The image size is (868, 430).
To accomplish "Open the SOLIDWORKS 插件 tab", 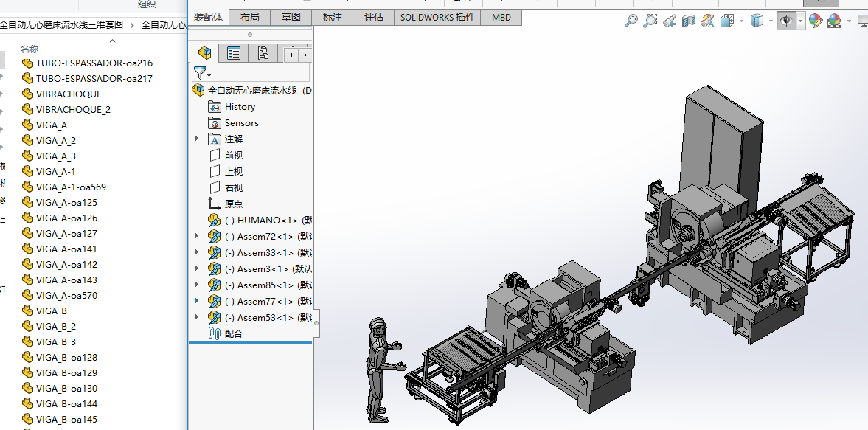I will (437, 17).
